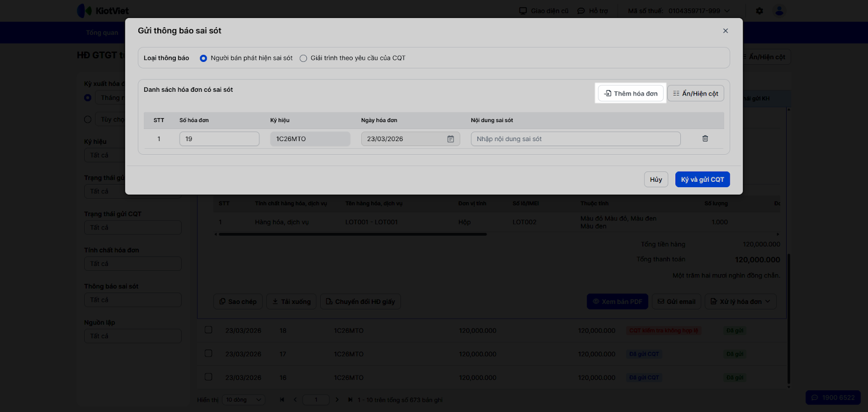
Task: Click the horizontal scrollbar under item table
Action: (x=353, y=234)
